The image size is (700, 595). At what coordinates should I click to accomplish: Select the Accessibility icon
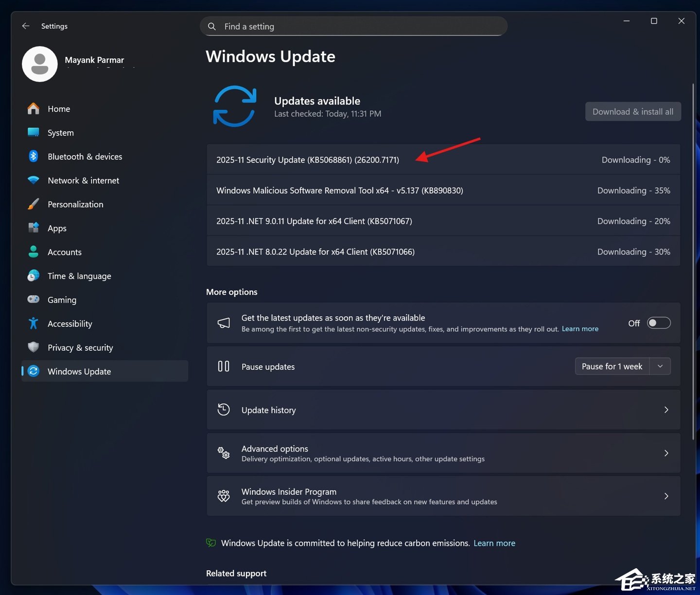[x=33, y=323]
